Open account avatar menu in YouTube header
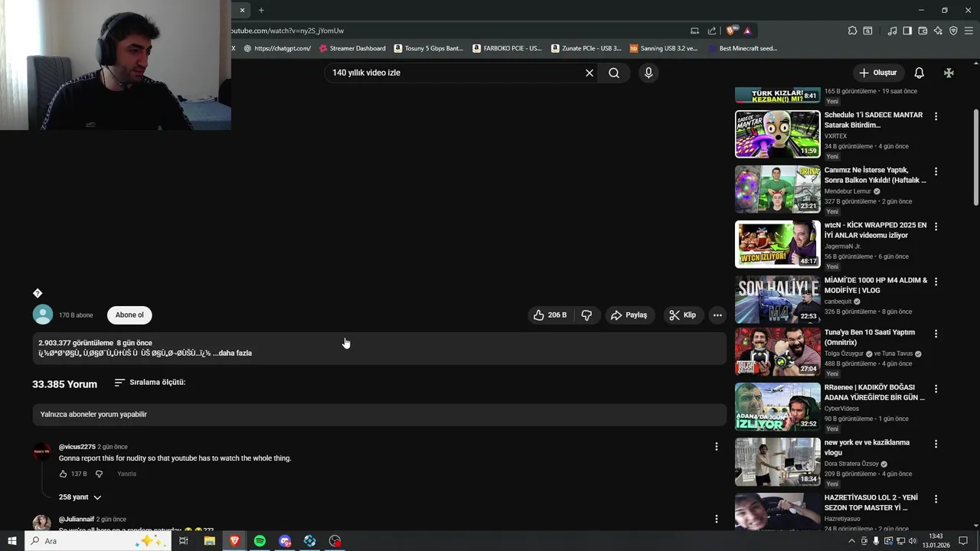This screenshot has width=980, height=551. click(949, 73)
